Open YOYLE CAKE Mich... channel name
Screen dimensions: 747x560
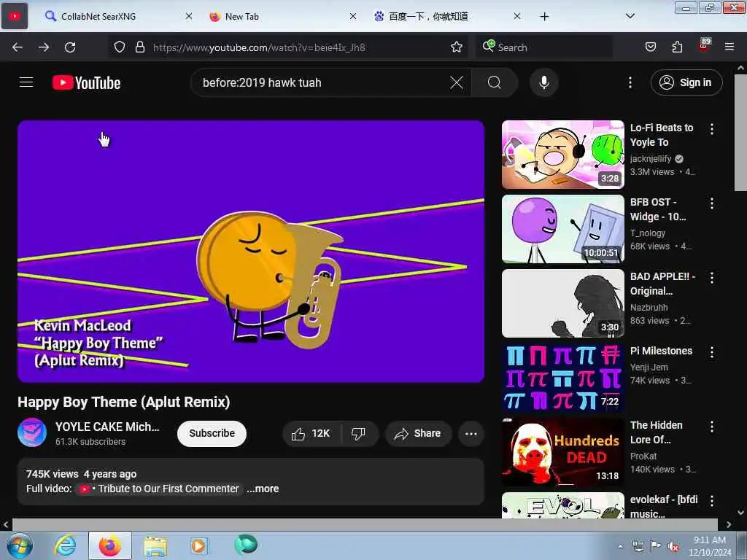107,427
